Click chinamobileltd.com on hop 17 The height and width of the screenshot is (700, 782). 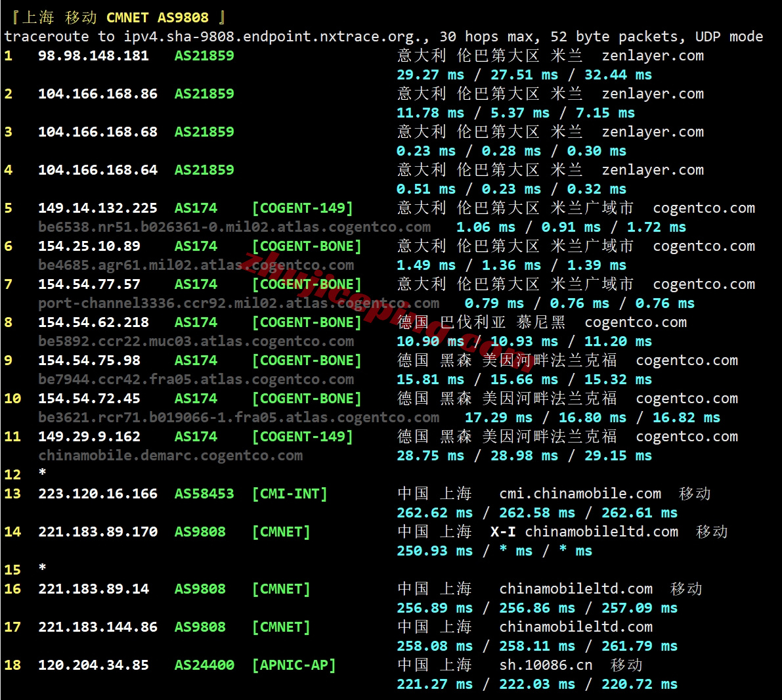[x=576, y=626]
